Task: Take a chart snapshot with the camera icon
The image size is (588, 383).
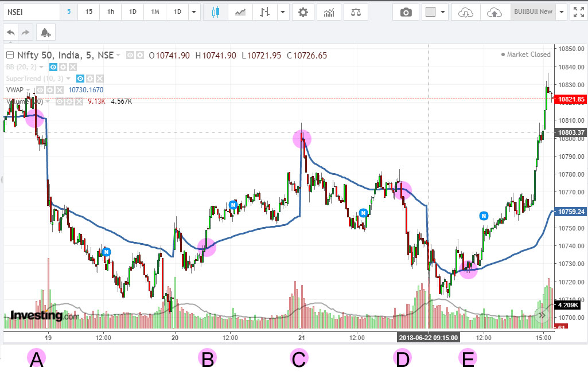Action: click(x=406, y=12)
